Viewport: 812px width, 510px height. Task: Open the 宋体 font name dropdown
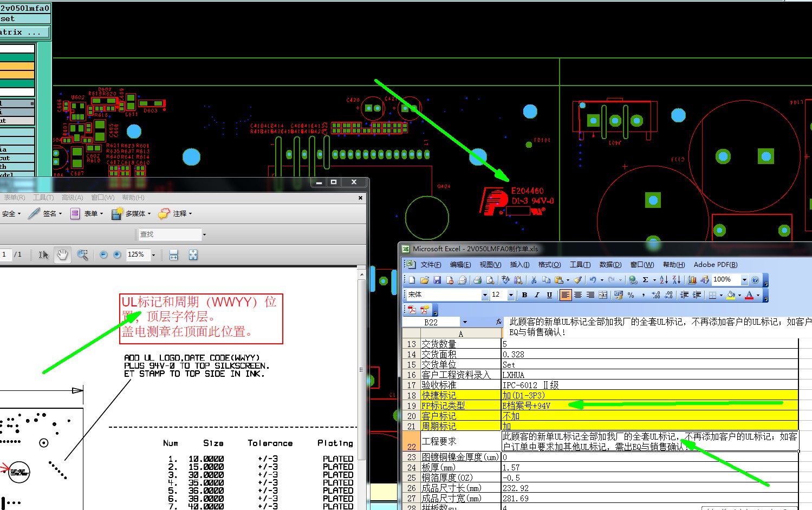click(x=485, y=295)
